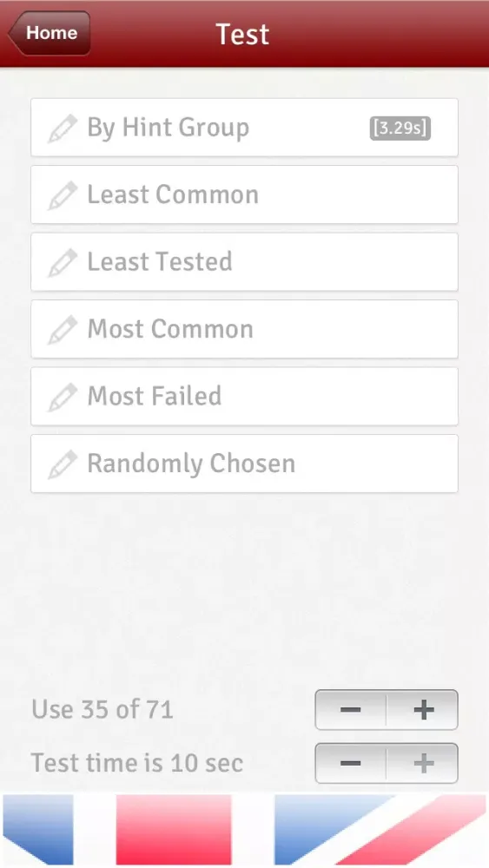
Task: Open the Most Failed test
Action: click(x=244, y=397)
